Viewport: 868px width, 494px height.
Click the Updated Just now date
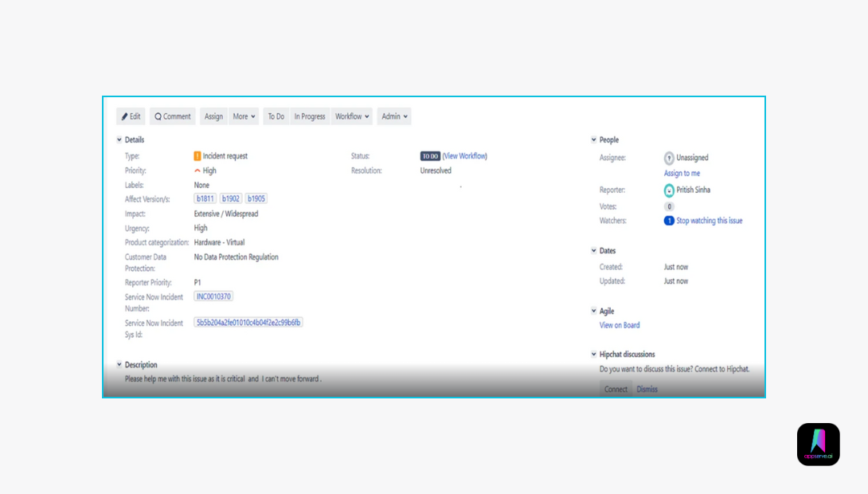676,281
